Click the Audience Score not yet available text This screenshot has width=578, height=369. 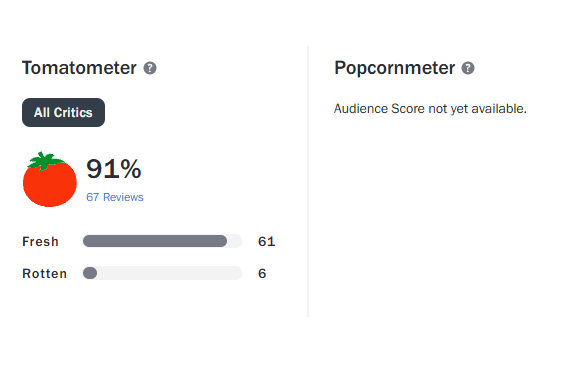pos(430,109)
